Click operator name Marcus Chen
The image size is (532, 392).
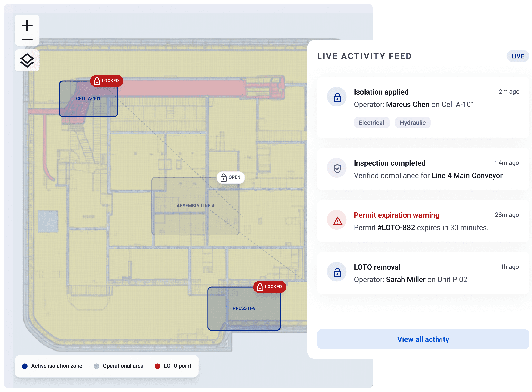pos(407,105)
